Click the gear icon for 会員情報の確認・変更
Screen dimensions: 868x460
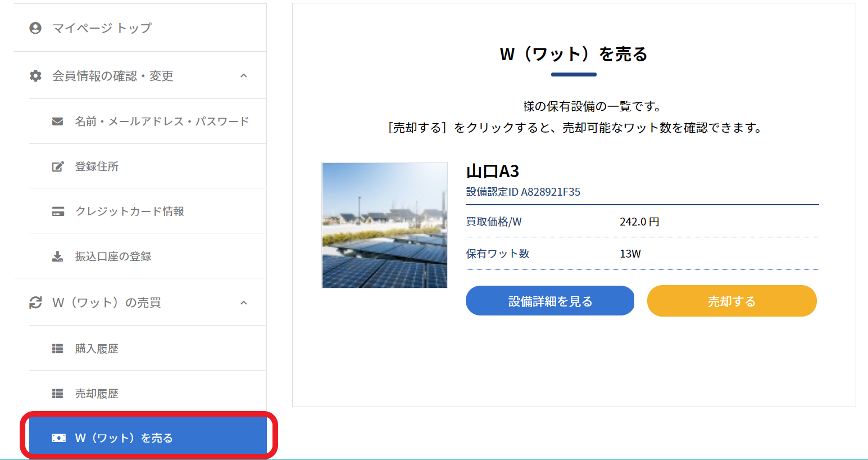(35, 76)
